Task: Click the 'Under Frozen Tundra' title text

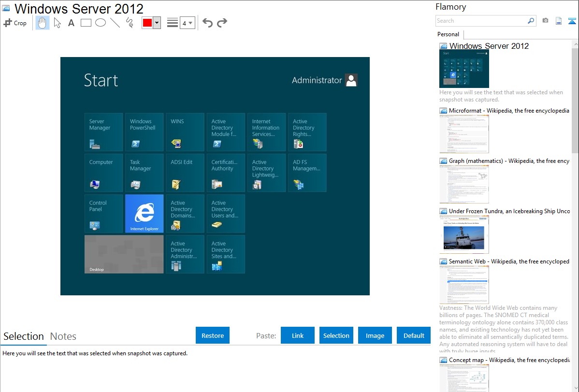Action: [509, 211]
